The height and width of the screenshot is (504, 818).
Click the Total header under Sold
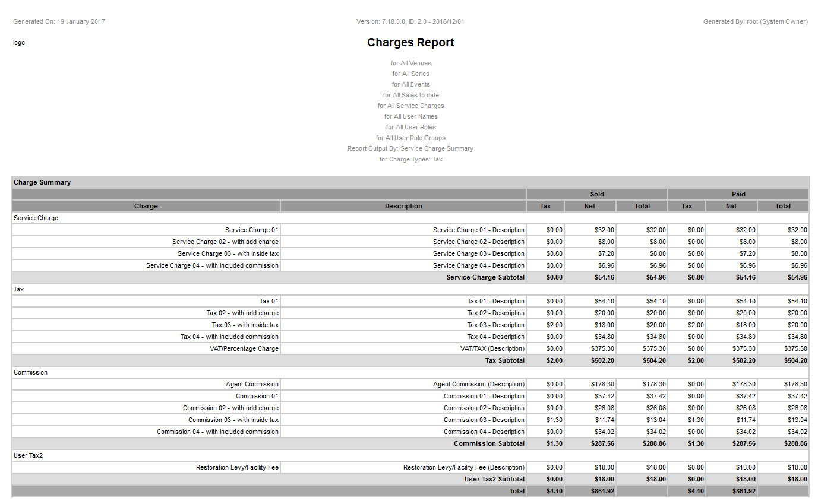pyautogui.click(x=642, y=206)
